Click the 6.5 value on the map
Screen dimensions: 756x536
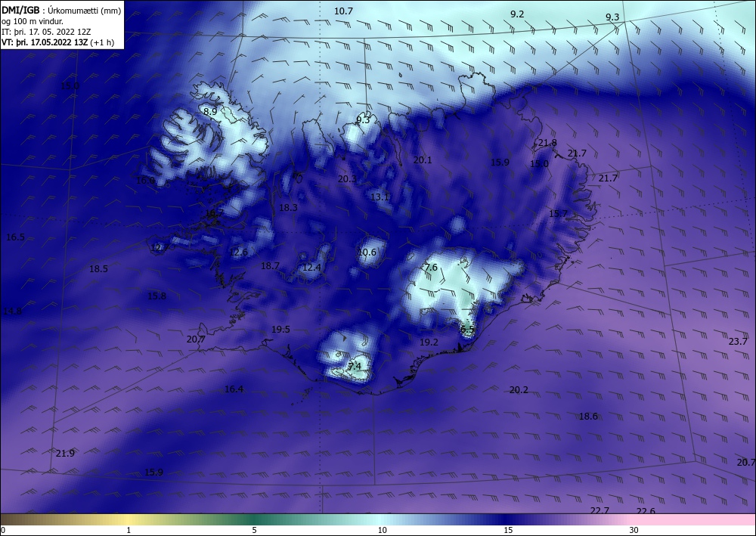467,329
